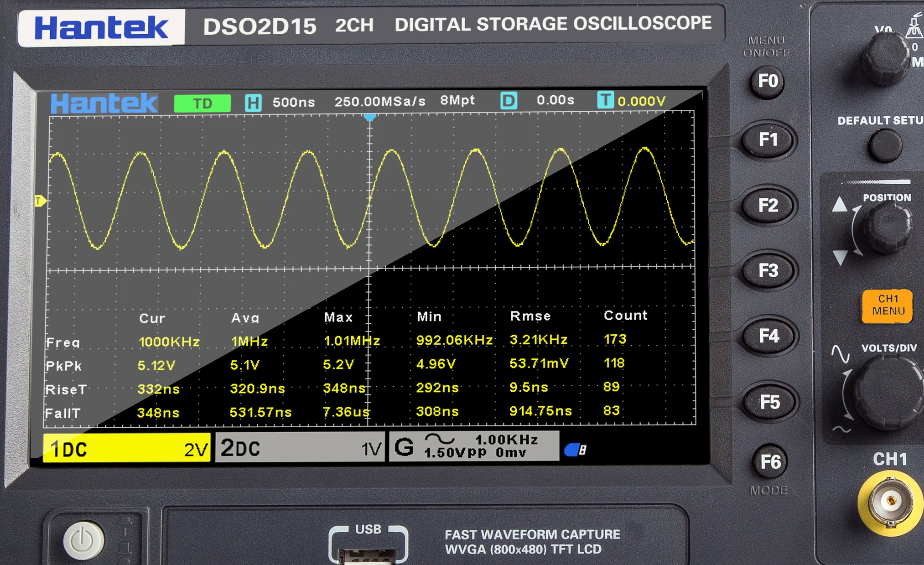Image resolution: width=924 pixels, height=565 pixels.
Task: Select the yellow 1DC channel 2V tab
Action: coord(127,449)
